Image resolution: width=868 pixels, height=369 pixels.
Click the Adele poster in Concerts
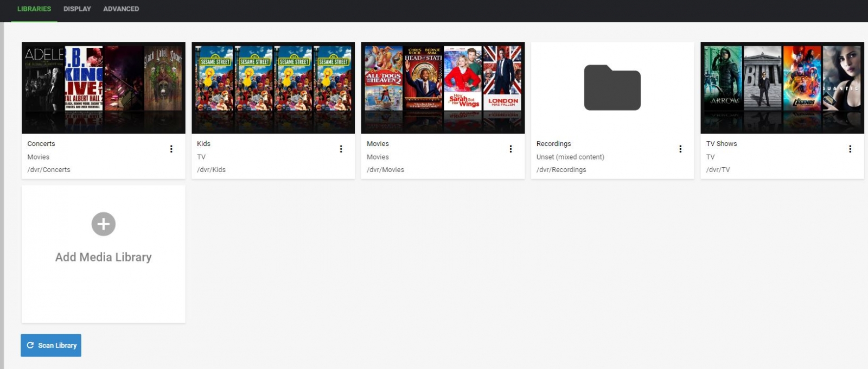[44, 79]
